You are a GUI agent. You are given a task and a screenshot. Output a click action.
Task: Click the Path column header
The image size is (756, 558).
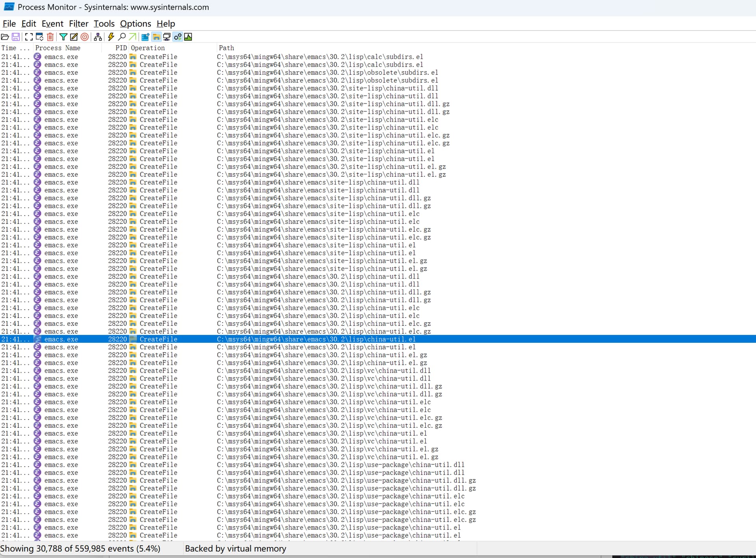(x=226, y=48)
